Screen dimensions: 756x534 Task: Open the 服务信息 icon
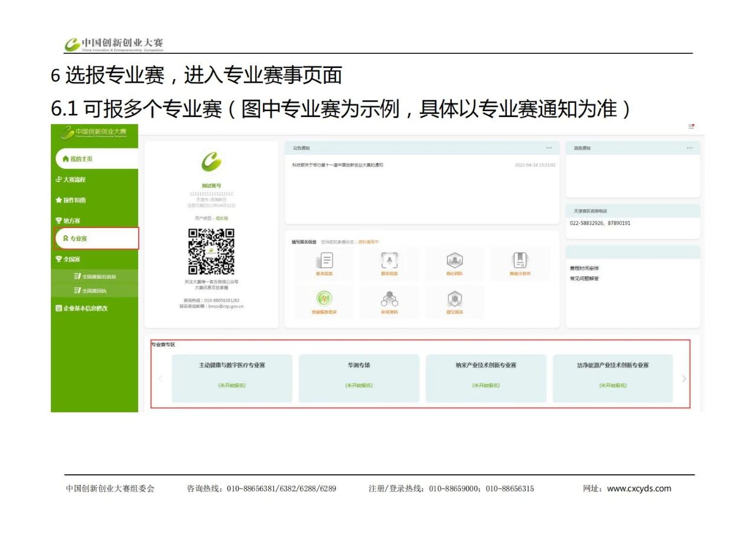pos(389,263)
